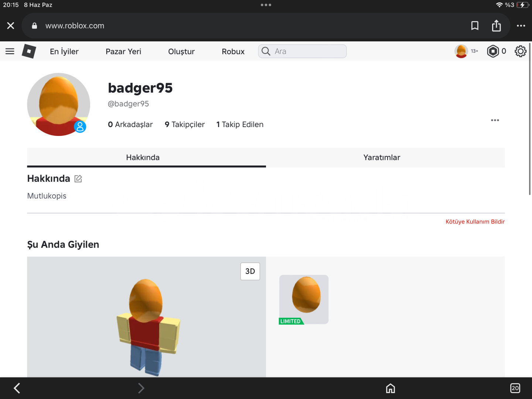
Task: Click Kötüye Kullanım Bildir link
Action: [x=475, y=222]
